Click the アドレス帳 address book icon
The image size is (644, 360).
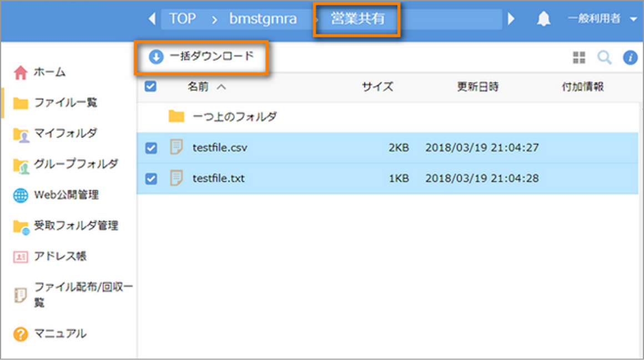tap(21, 257)
